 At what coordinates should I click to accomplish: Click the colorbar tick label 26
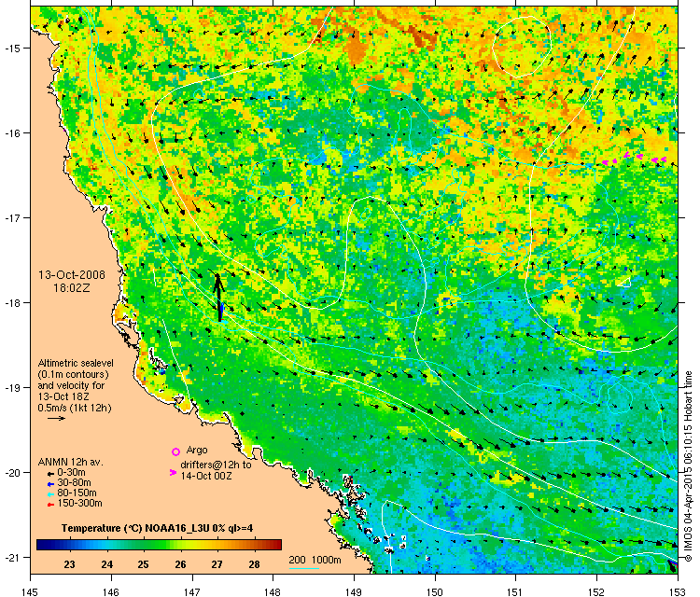click(x=180, y=564)
